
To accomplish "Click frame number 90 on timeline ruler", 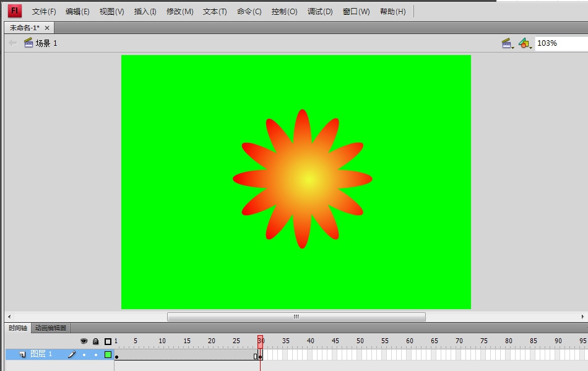I will click(558, 341).
